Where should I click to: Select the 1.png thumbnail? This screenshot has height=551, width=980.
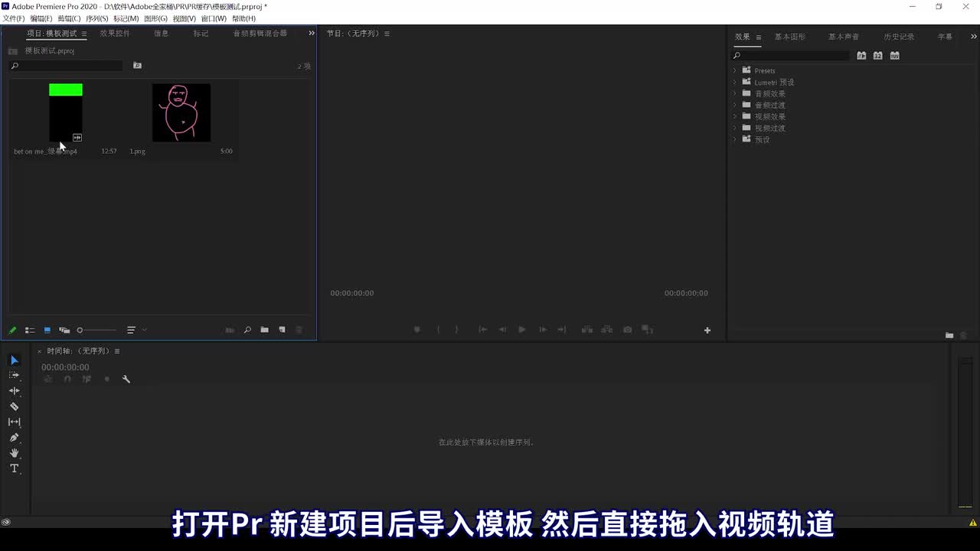coord(181,112)
